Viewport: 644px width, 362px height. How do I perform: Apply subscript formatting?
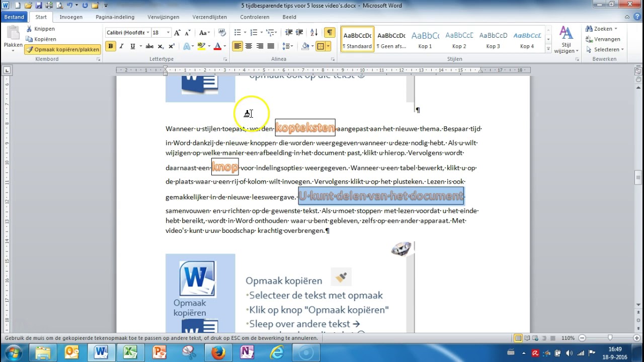click(x=161, y=46)
